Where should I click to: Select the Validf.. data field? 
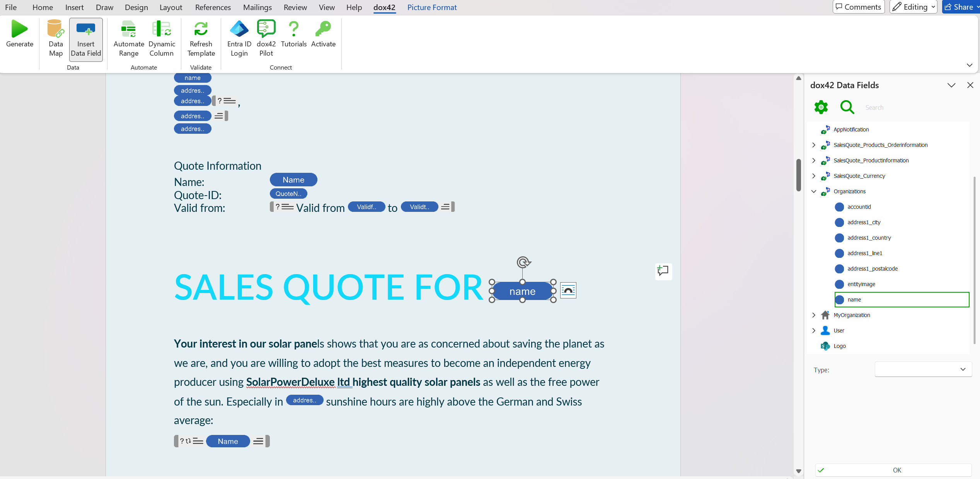coord(366,207)
